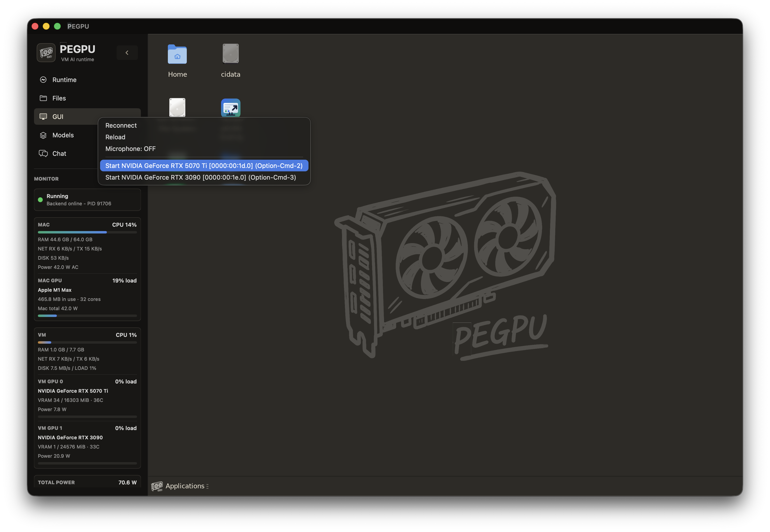Click the Mac GPU load bar

pos(87,316)
